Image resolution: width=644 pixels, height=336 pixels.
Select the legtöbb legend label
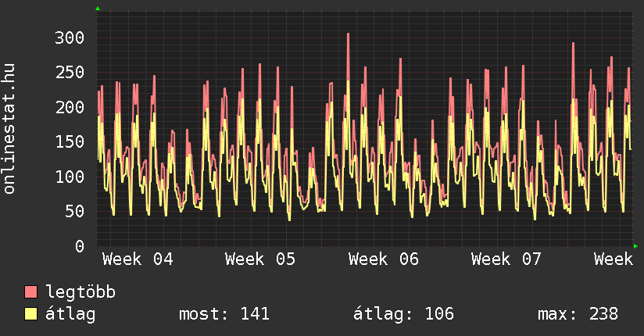pyautogui.click(x=81, y=292)
